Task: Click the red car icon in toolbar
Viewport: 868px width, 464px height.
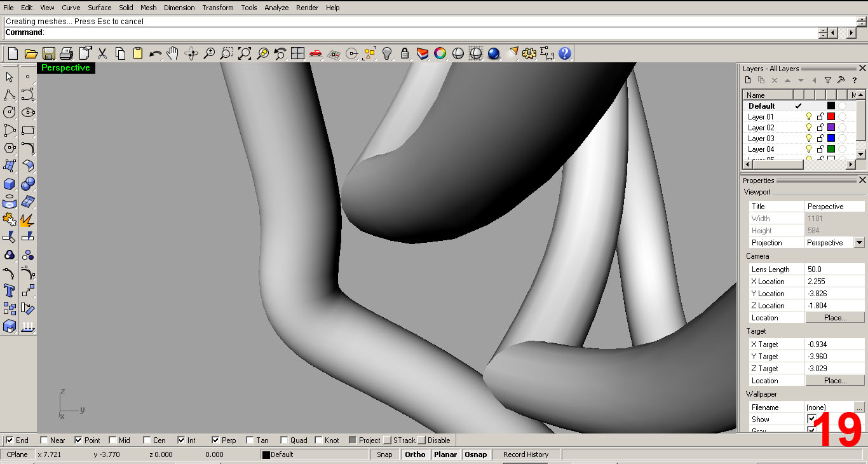Action: pyautogui.click(x=316, y=53)
